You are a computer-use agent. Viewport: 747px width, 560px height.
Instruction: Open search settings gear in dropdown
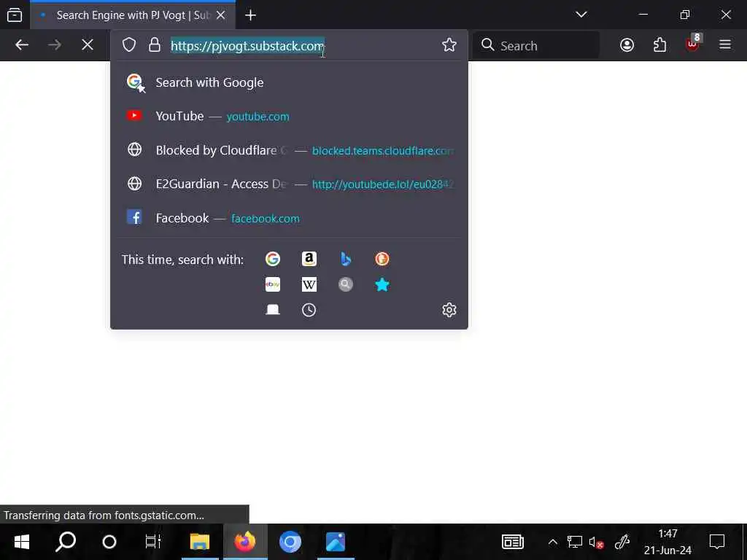[449, 310]
